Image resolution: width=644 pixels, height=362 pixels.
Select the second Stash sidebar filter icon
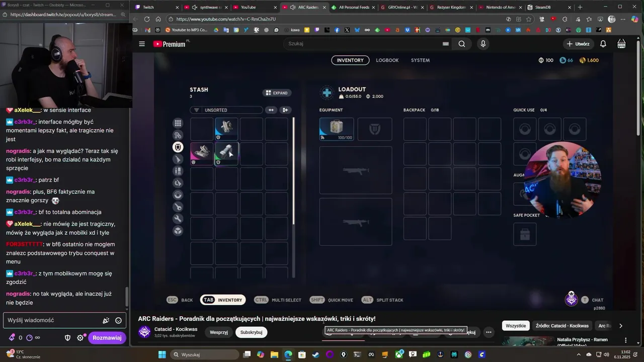click(x=178, y=135)
